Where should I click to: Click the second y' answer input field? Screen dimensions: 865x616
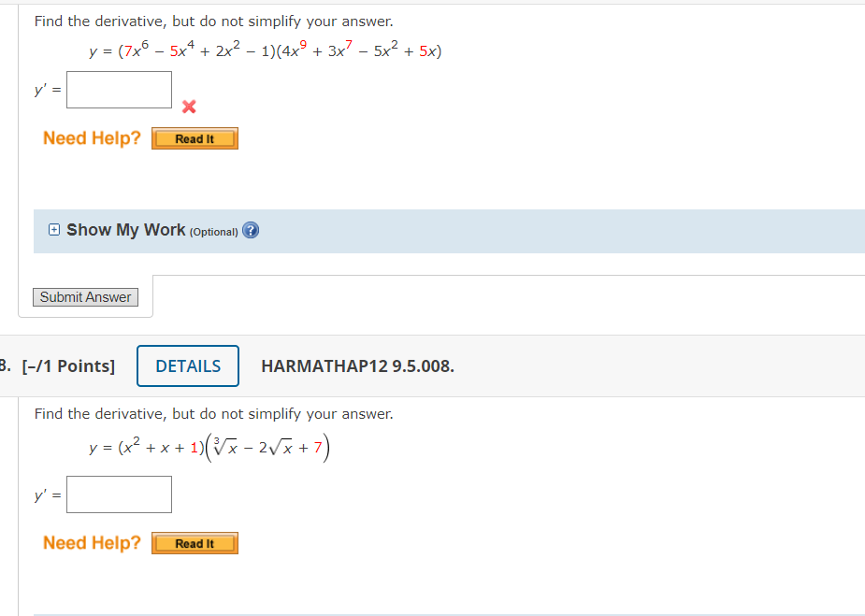tap(119, 494)
